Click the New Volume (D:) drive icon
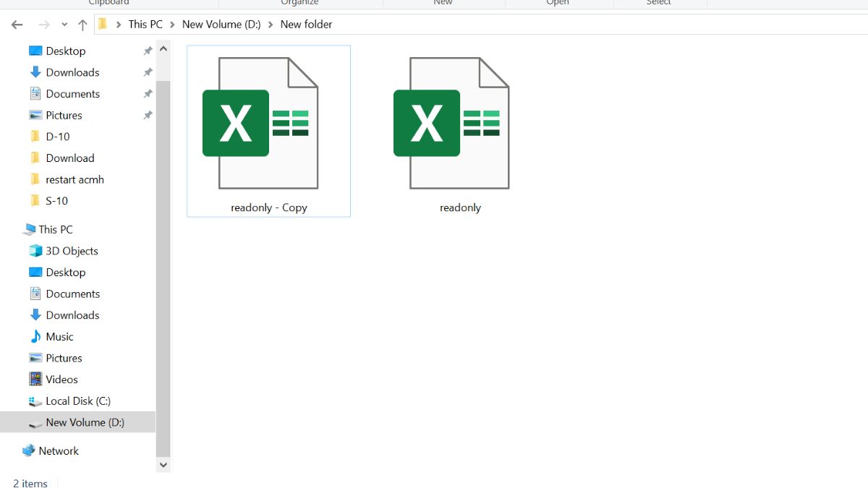The height and width of the screenshot is (488, 868). [35, 423]
